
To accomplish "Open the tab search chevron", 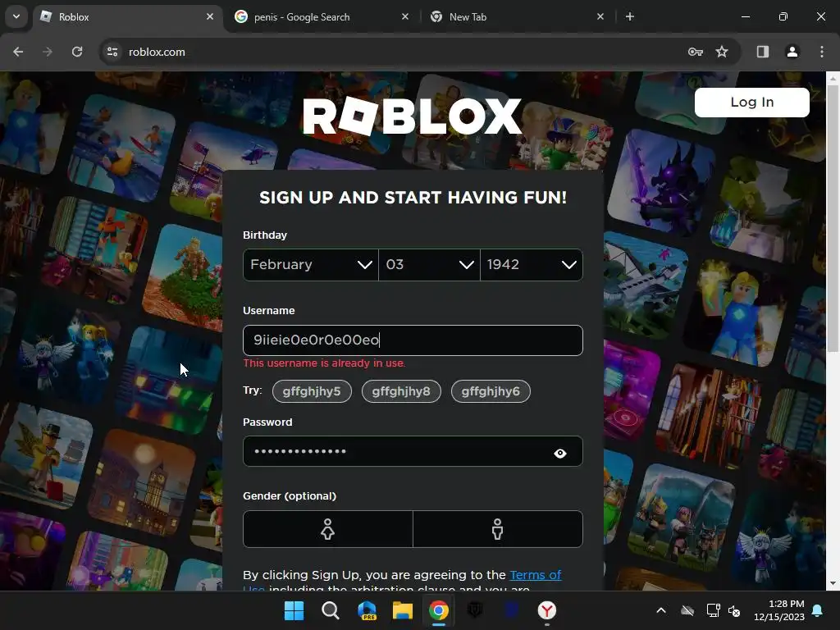I will coord(16,16).
